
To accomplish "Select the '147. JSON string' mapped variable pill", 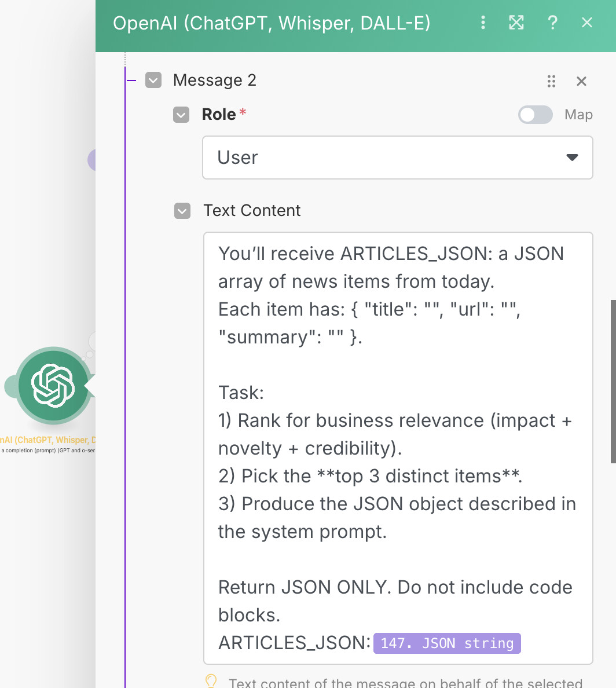I will point(447,643).
